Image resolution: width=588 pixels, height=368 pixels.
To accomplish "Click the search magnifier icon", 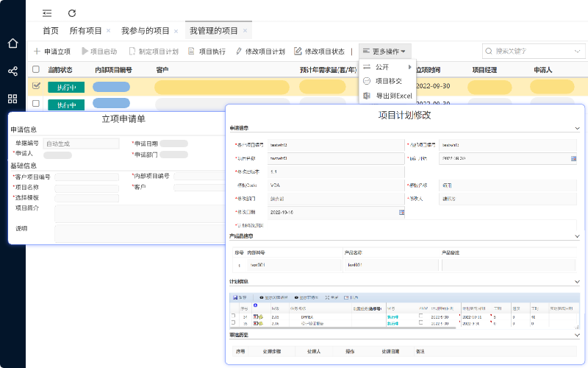I will click(x=490, y=52).
